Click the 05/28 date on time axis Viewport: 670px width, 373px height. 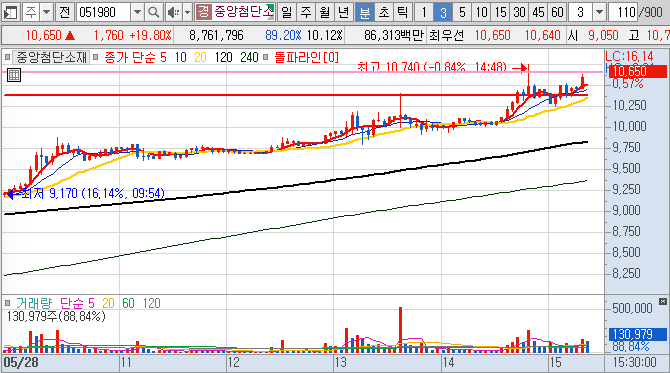tap(21, 363)
